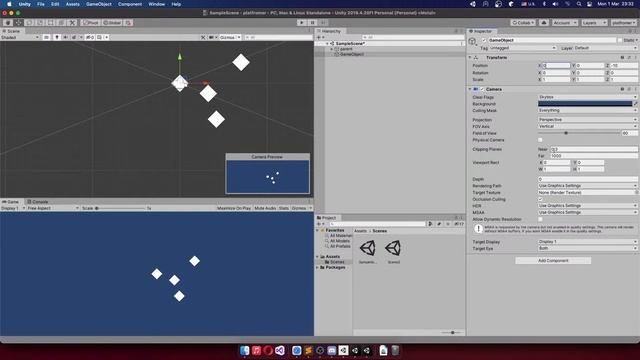Viewport: 640px width, 360px height.
Task: Toggle scene audio in Scene view
Action: tap(65, 37)
